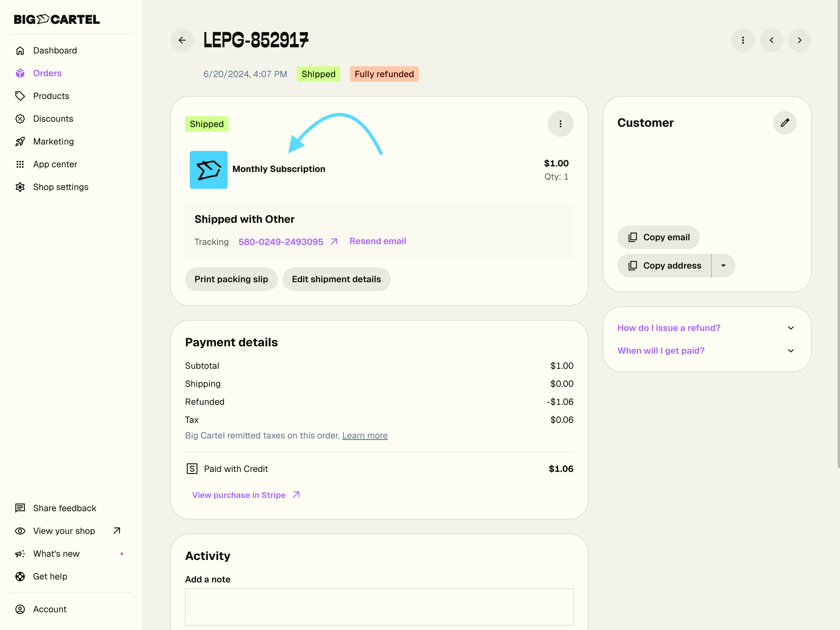The height and width of the screenshot is (630, 840).
Task: Open the Discounts section
Action: (53, 119)
